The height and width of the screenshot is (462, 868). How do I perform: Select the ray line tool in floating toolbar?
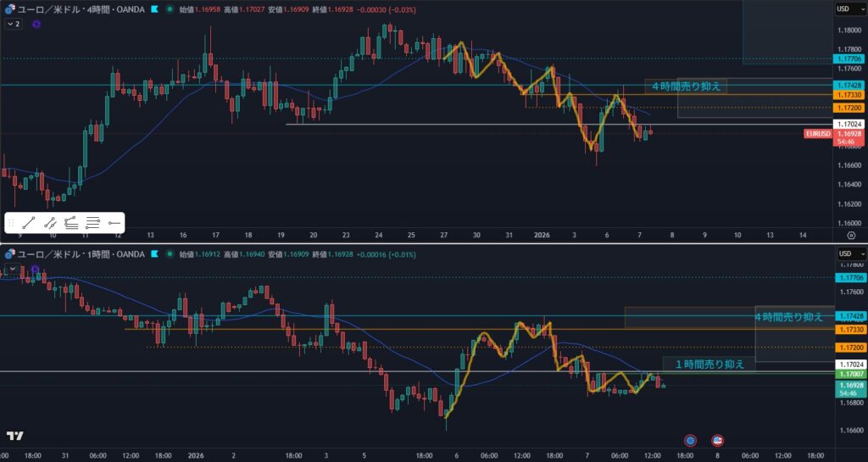[50, 223]
